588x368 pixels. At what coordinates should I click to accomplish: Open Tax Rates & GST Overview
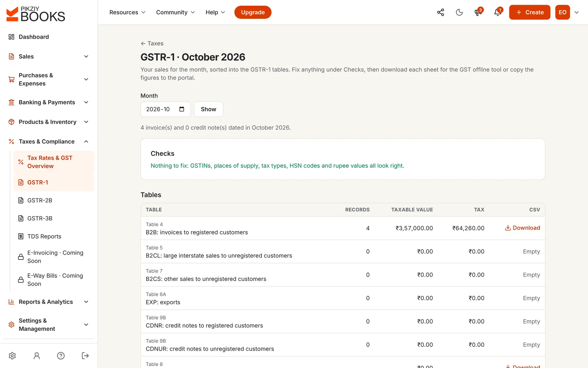[54, 162]
